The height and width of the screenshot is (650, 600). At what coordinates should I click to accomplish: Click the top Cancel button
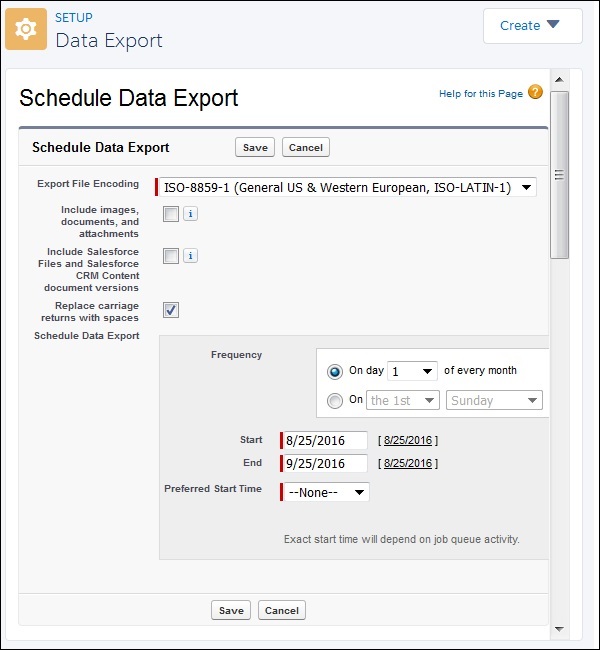[x=305, y=147]
